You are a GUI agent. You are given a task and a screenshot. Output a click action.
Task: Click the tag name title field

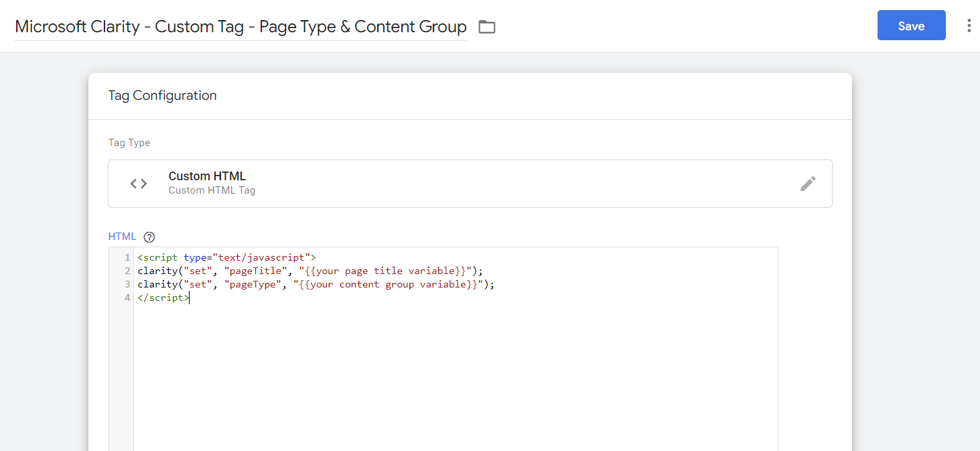(x=240, y=27)
